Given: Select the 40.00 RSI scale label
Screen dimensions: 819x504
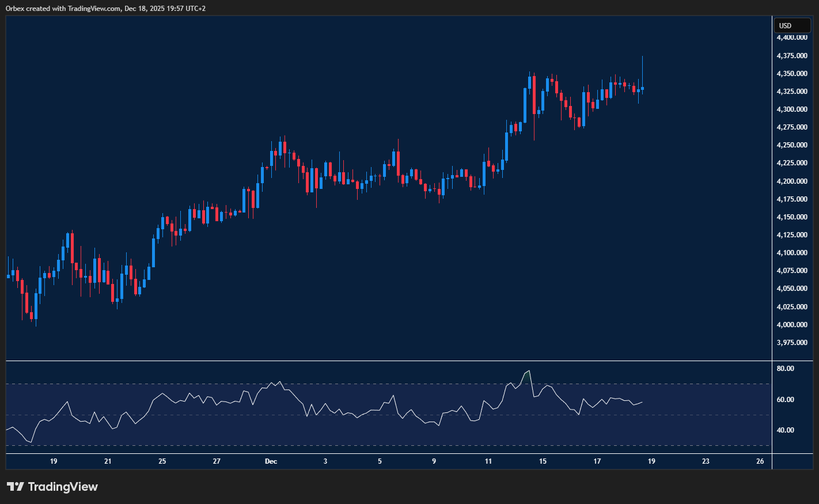Looking at the screenshot, I should tap(785, 430).
